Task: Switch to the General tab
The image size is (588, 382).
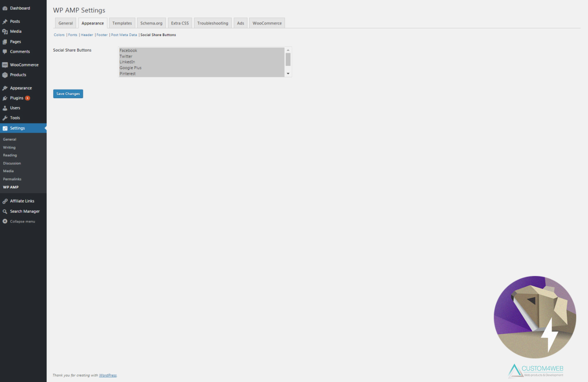Action: coord(66,23)
